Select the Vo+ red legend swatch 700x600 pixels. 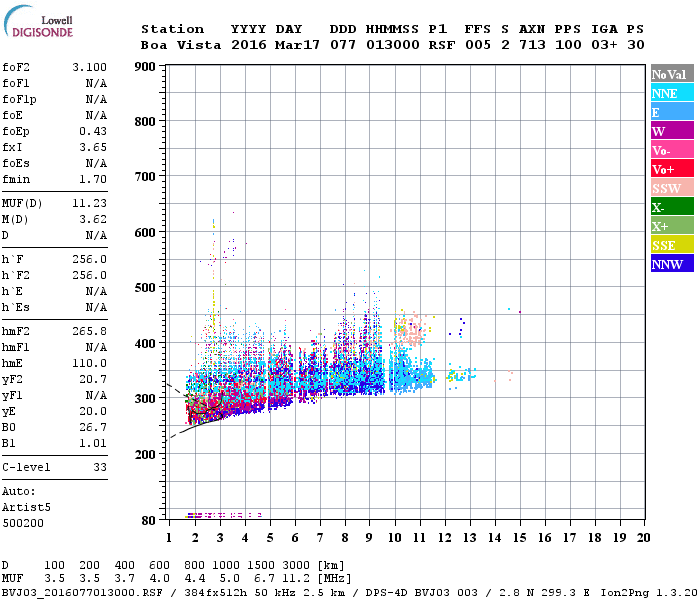[x=672, y=169]
